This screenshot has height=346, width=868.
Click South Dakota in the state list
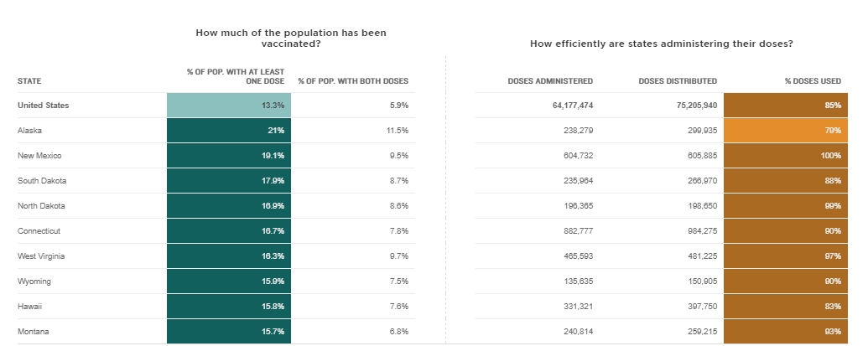pyautogui.click(x=42, y=181)
